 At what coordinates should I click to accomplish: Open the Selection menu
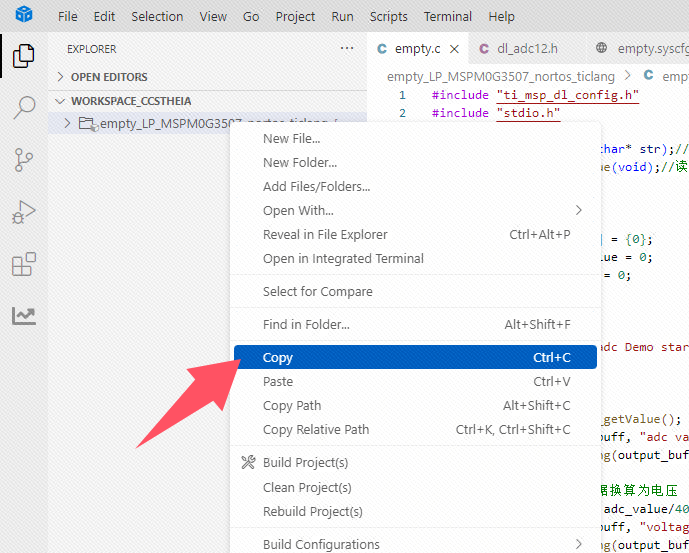click(157, 16)
